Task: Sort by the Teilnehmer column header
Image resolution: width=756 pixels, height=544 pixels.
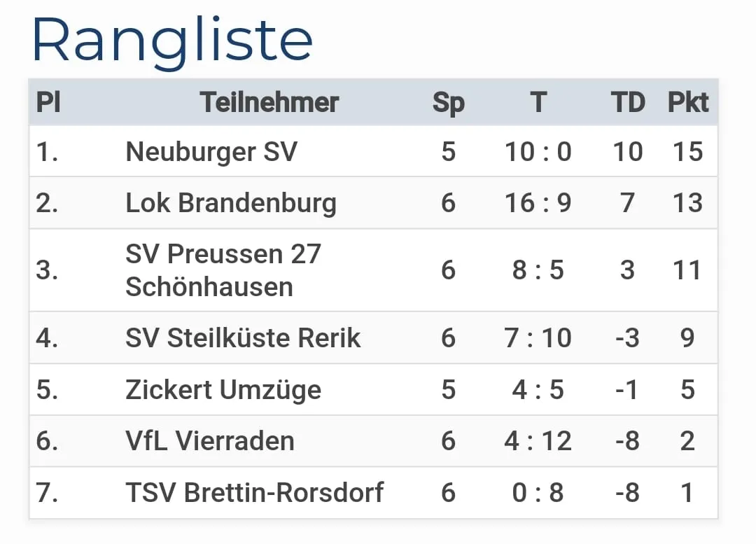Action: click(269, 103)
